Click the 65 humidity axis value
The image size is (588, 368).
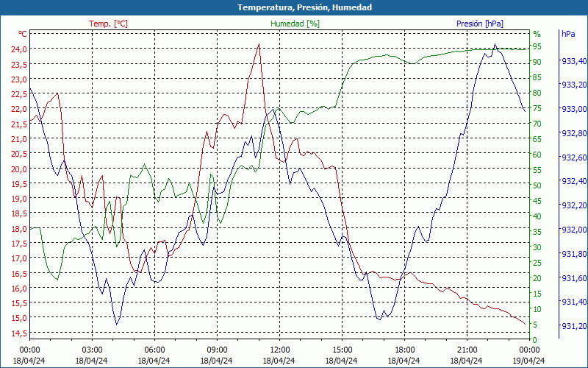point(537,139)
